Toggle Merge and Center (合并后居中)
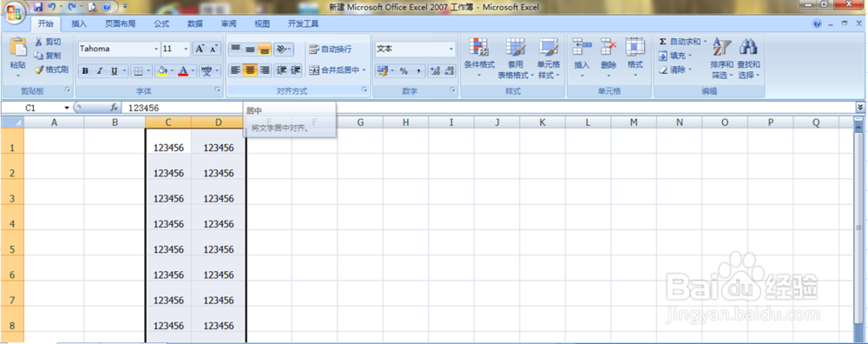Viewport: 868px width, 344px height. pos(334,70)
